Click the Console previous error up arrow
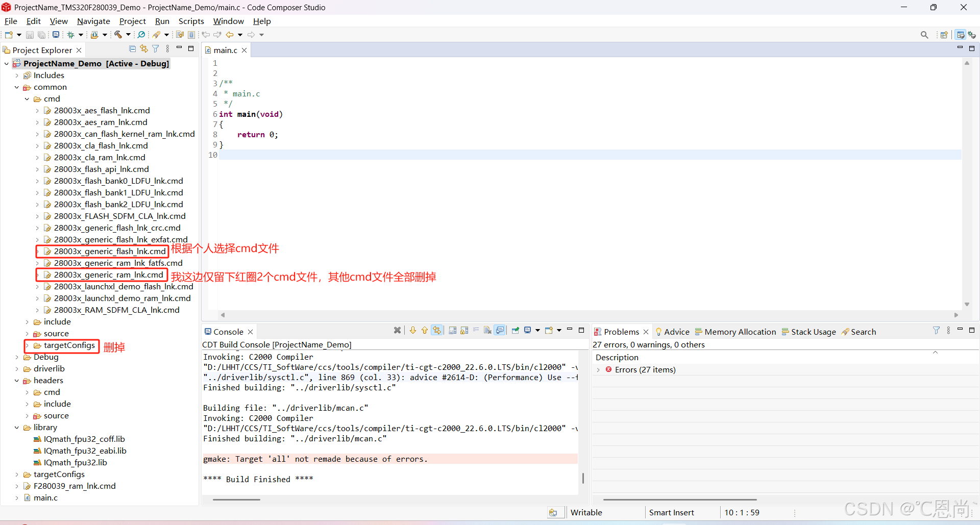Viewport: 980px width, 525px height. 425,330
